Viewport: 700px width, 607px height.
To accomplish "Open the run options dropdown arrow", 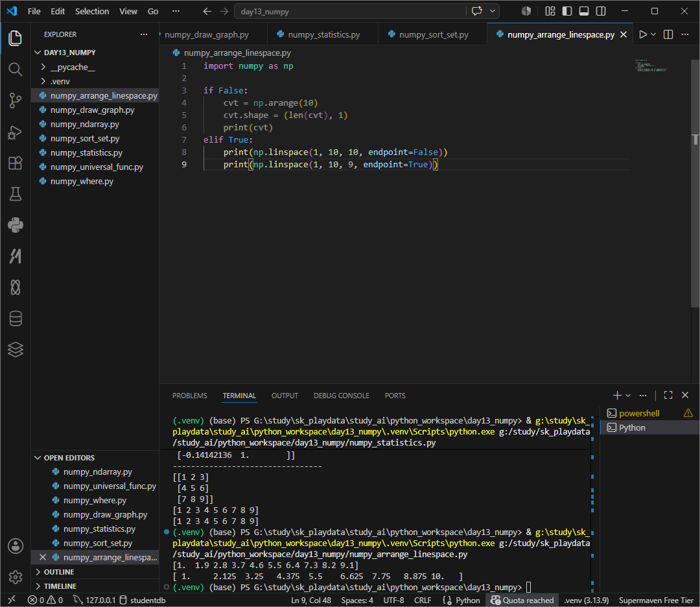I will [x=653, y=34].
